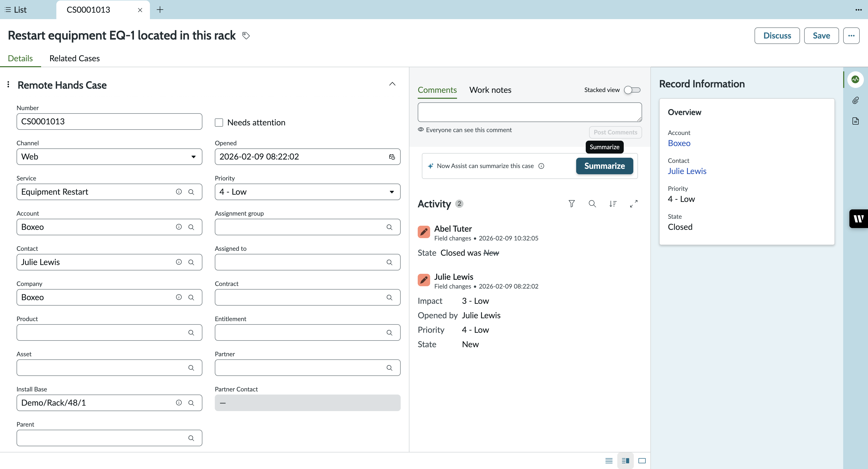868x469 pixels.
Task: Open the Asset field lookup search
Action: point(191,368)
